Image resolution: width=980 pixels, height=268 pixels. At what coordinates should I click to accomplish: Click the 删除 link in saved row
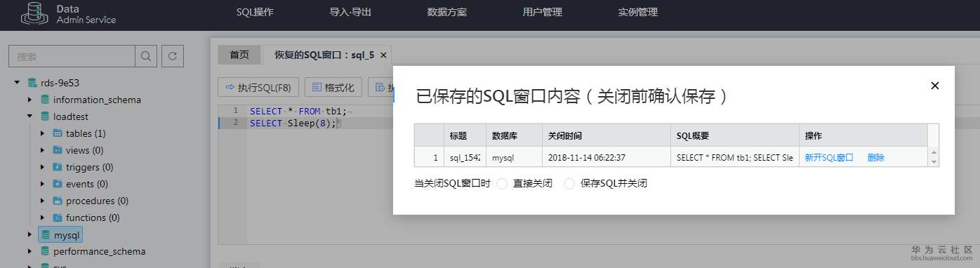tap(875, 158)
